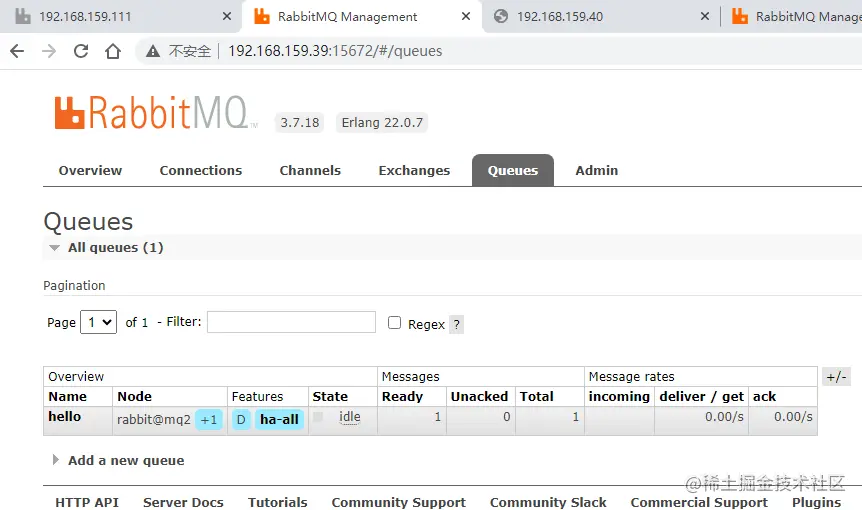Click the idle state label
862x510 pixels.
(350, 417)
